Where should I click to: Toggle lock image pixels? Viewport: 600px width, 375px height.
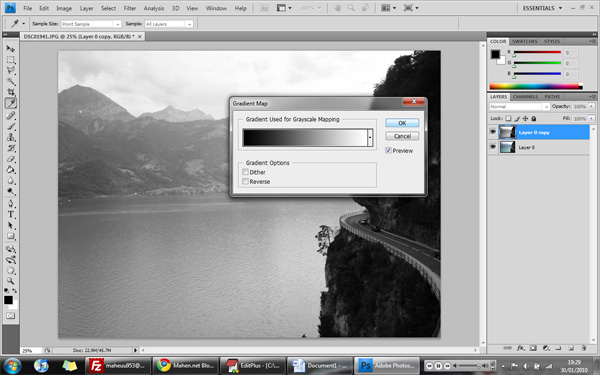(x=517, y=119)
